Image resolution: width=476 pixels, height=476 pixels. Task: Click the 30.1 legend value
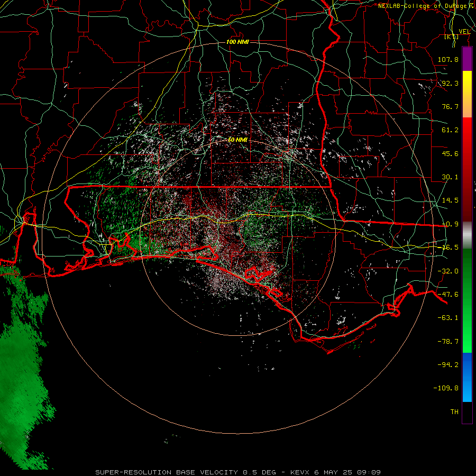[x=450, y=177]
